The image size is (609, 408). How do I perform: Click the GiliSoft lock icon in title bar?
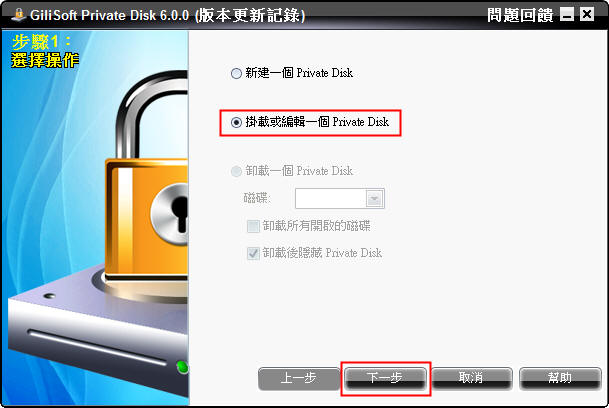(18, 14)
